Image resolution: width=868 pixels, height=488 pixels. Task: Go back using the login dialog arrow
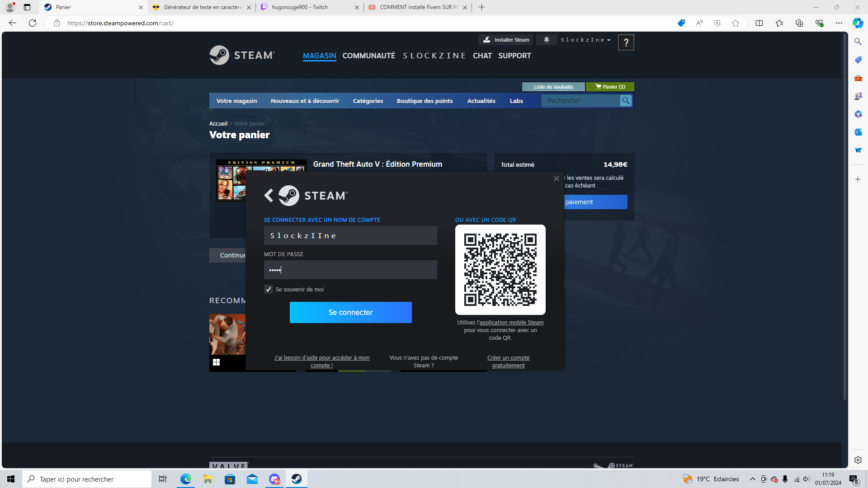(x=269, y=195)
